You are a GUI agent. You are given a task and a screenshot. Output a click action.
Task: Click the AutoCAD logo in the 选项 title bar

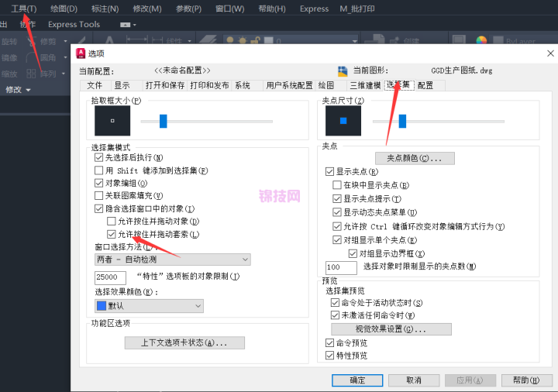81,53
